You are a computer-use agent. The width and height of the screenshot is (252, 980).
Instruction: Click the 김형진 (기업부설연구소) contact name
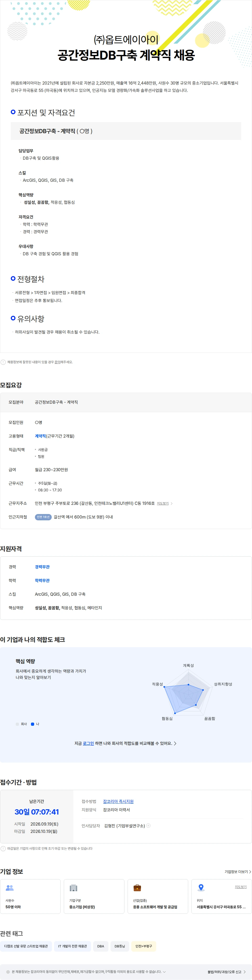[125, 826]
